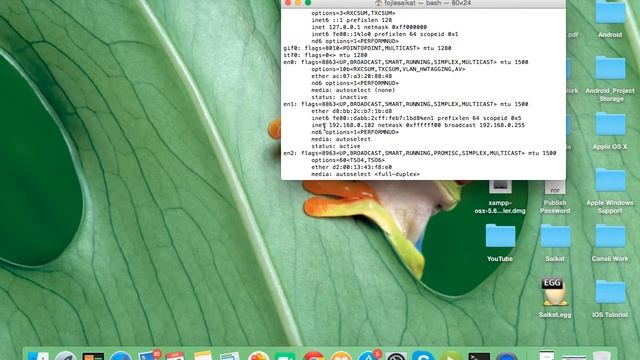Select the xampp-osx dmg file

500,187
